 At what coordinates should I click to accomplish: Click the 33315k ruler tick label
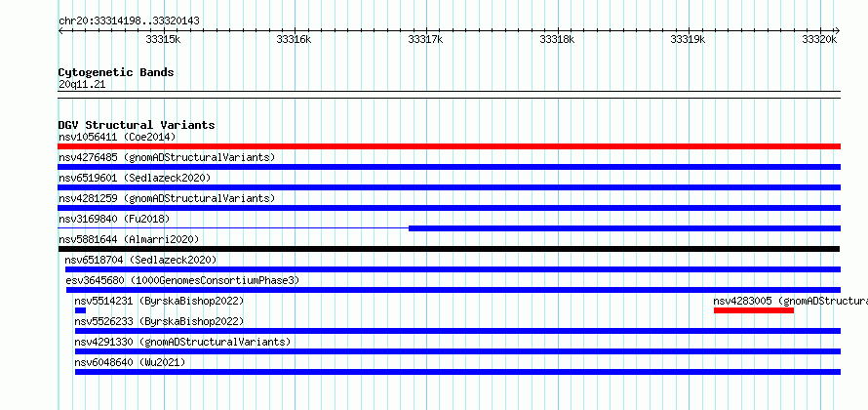click(x=163, y=39)
